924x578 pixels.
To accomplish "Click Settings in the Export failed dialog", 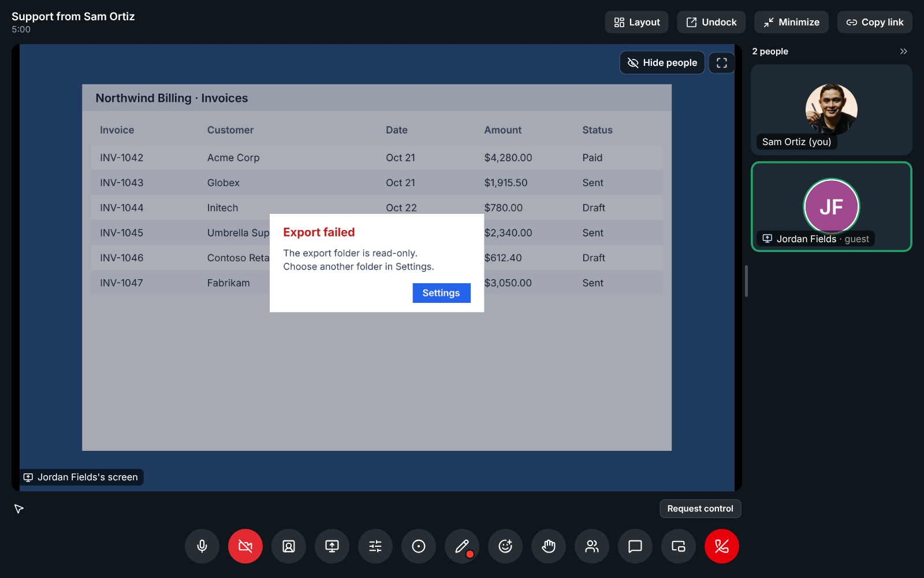I will 441,293.
